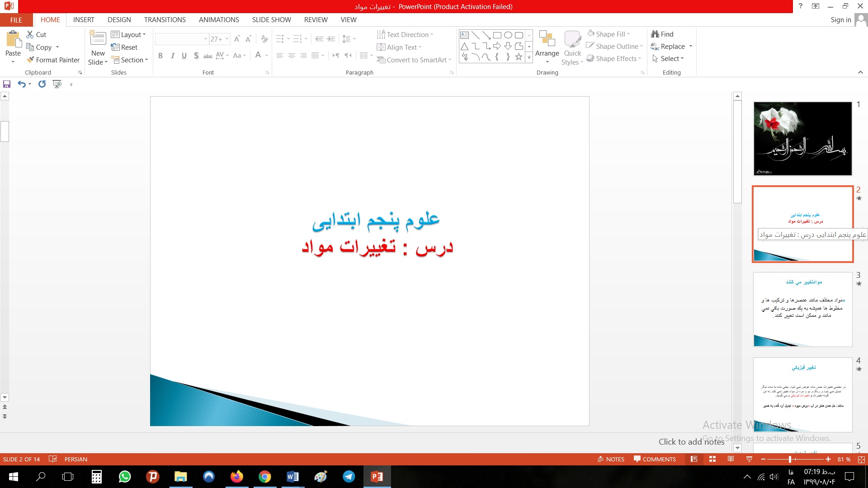
Task: Toggle Normal view in status bar
Action: click(694, 459)
